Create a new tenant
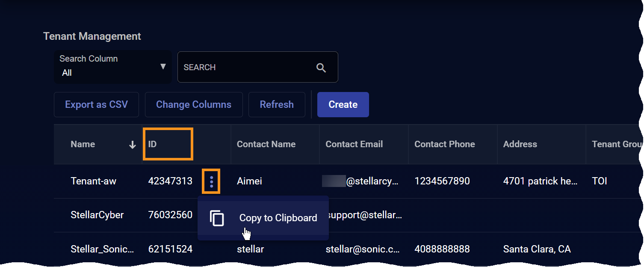The image size is (644, 267). click(x=343, y=105)
